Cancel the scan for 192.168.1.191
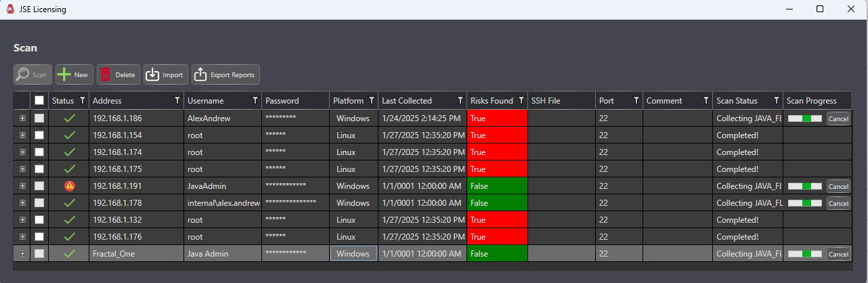 pyautogui.click(x=838, y=186)
